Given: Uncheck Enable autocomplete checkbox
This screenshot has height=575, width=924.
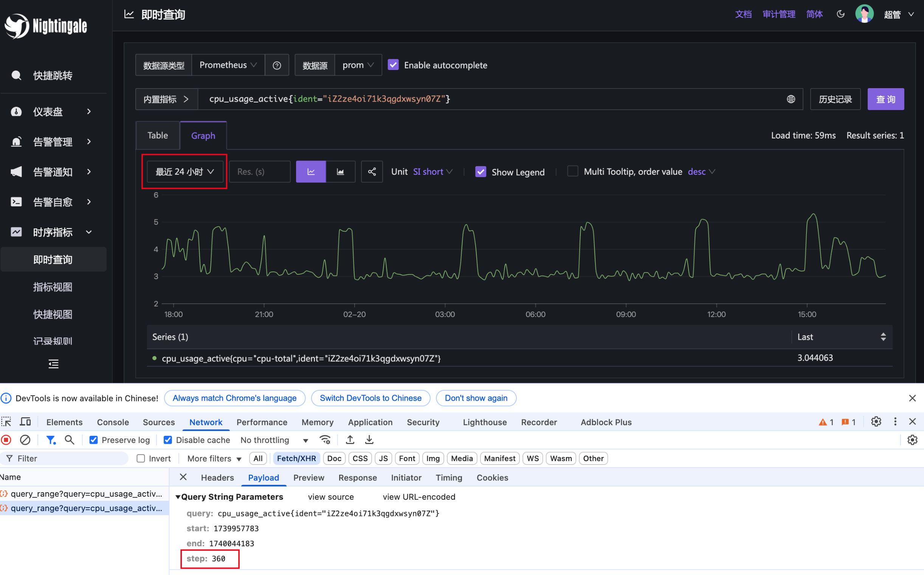Looking at the screenshot, I should [x=393, y=65].
